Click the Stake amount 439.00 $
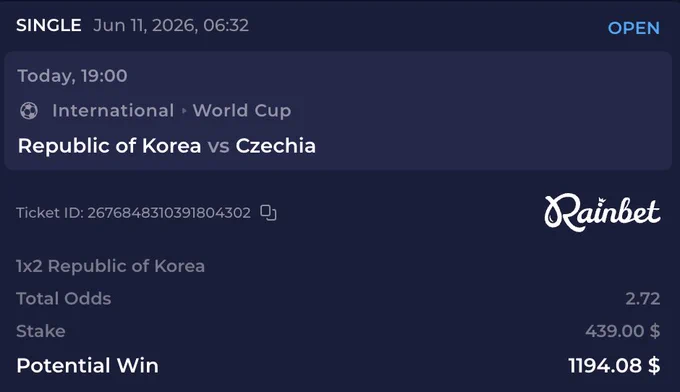The width and height of the screenshot is (680, 392). pyautogui.click(x=622, y=331)
